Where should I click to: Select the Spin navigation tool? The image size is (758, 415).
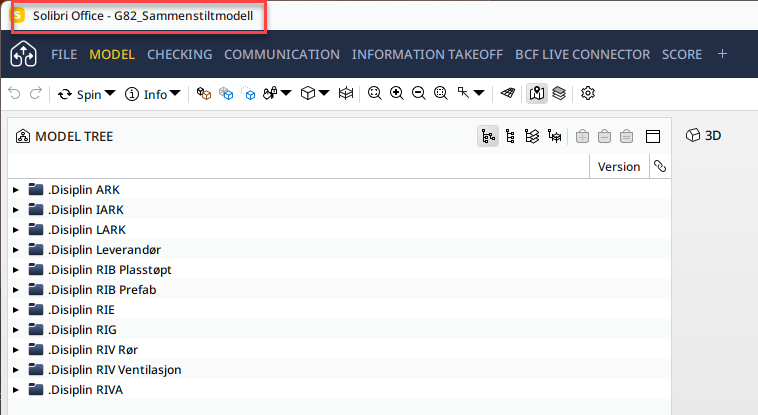click(x=80, y=94)
